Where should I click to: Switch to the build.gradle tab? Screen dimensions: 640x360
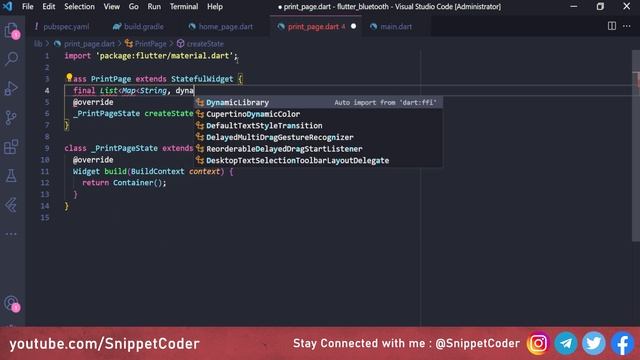pos(138,27)
